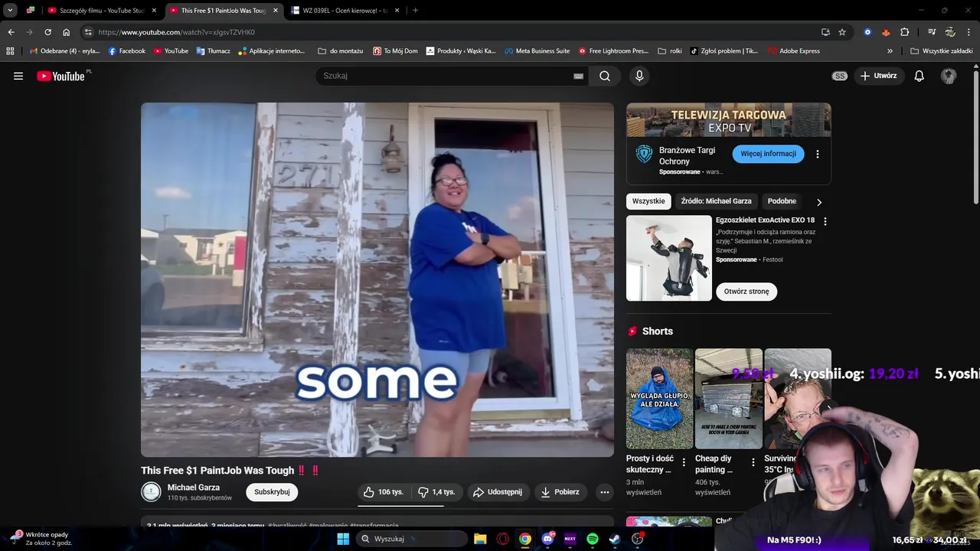Open the Michael Garza channel avatar

click(151, 492)
